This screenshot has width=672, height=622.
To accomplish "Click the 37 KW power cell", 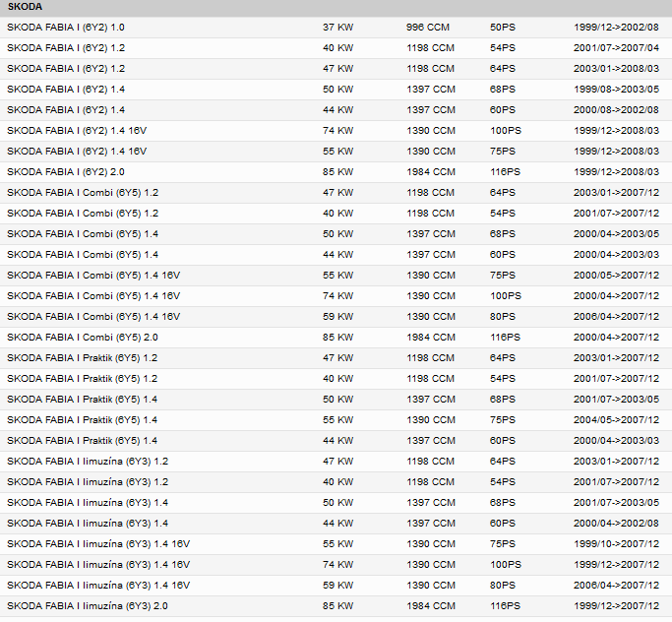I will pos(337,28).
